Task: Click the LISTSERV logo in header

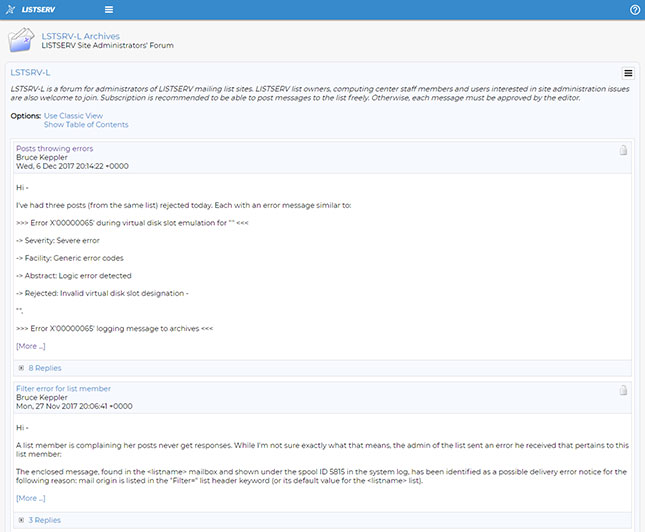Action: click(x=30, y=9)
